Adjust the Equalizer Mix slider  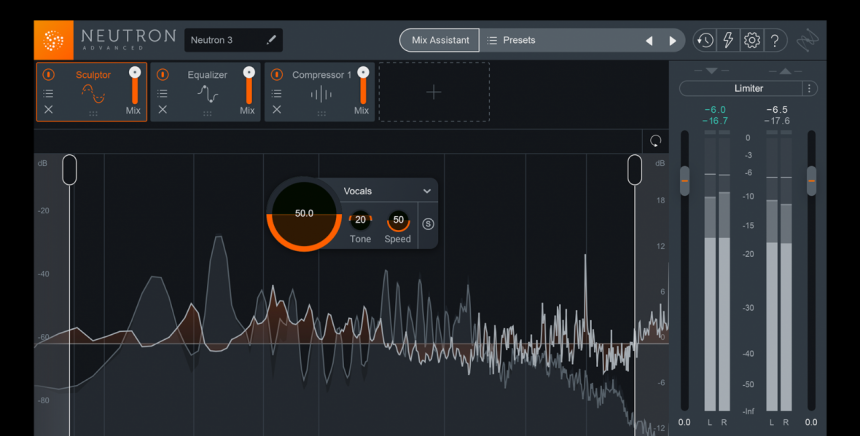249,85
